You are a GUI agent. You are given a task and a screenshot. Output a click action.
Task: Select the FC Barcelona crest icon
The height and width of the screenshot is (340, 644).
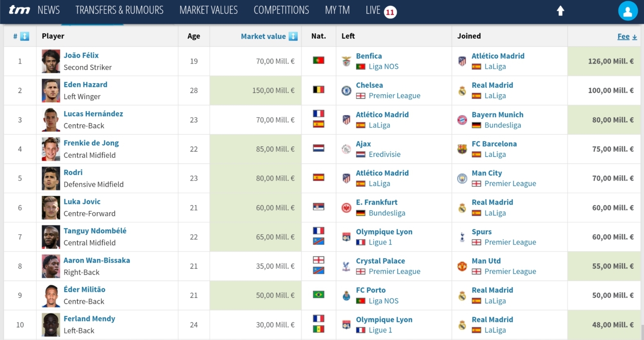[462, 149]
